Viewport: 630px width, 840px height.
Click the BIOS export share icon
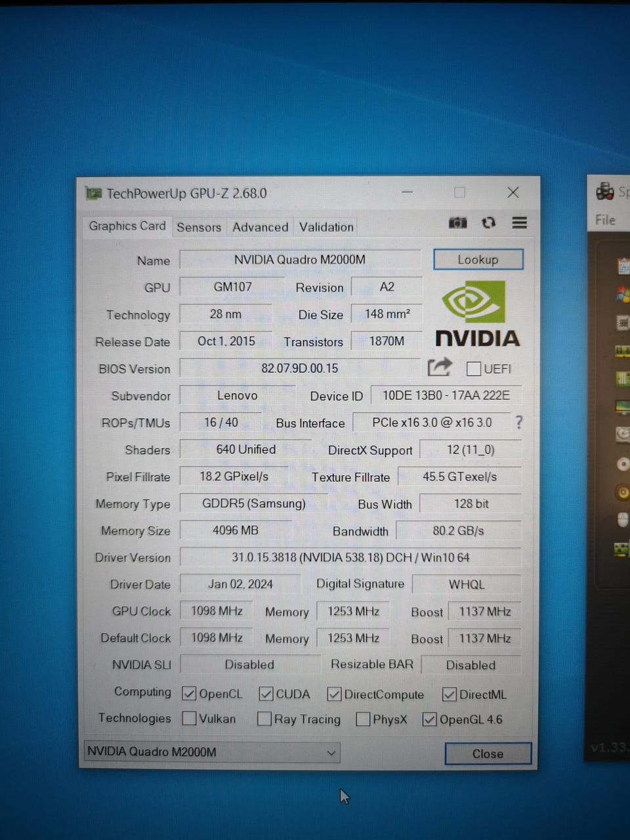(x=440, y=367)
